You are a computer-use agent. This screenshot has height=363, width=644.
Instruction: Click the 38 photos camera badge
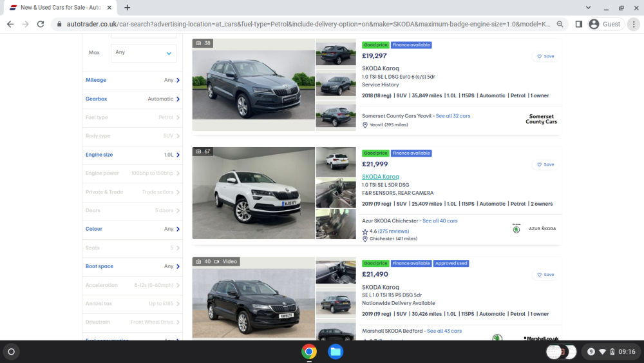tap(202, 43)
